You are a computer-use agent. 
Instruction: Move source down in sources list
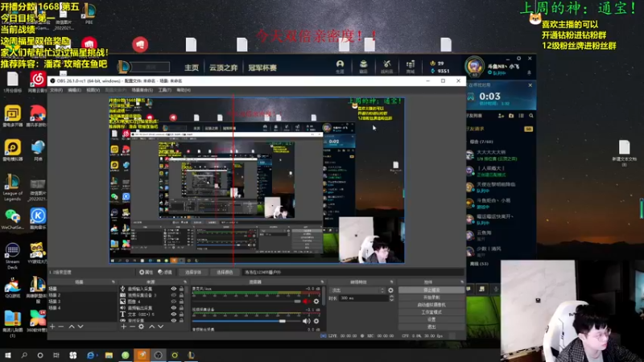tap(160, 327)
